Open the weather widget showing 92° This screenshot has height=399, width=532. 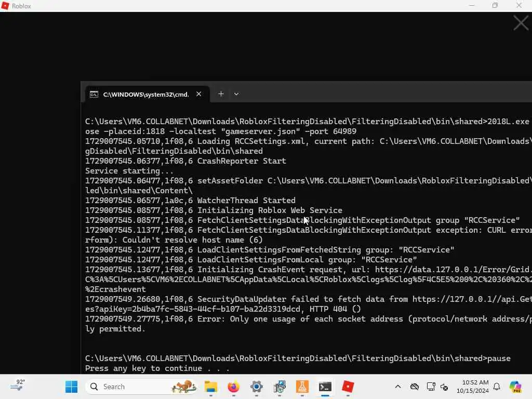[18, 386]
